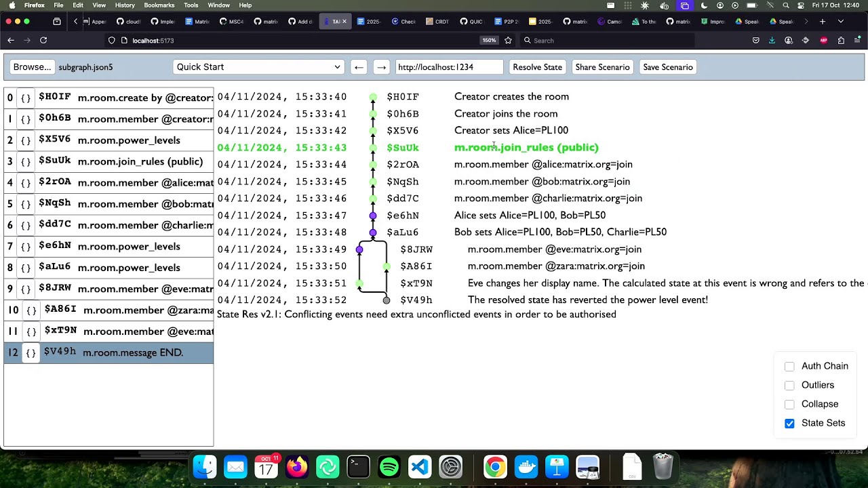Open the JSON braces icon for $8JRW row
The width and height of the screenshot is (868, 488).
(x=26, y=289)
